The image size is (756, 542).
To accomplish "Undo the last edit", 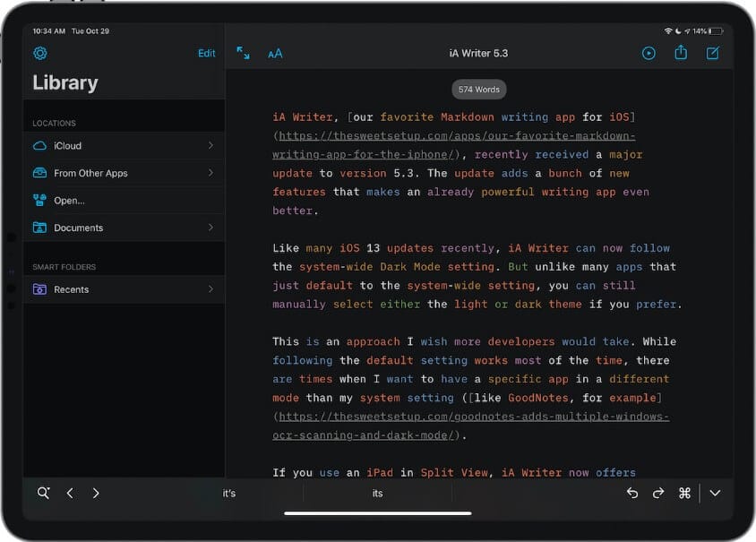I will pos(632,493).
